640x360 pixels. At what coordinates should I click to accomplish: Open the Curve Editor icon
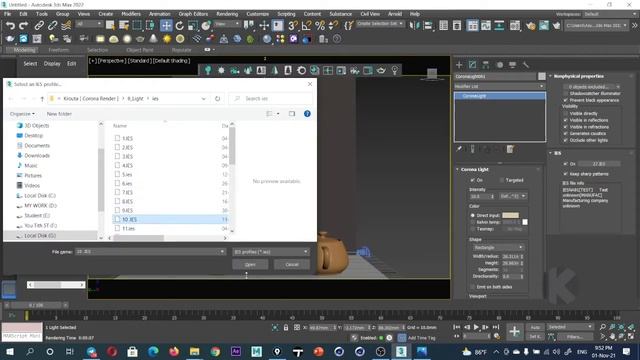tap(486, 25)
